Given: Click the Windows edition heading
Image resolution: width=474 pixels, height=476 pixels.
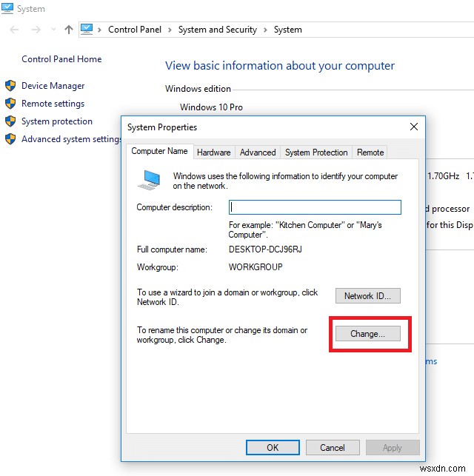Looking at the screenshot, I should pos(198,89).
